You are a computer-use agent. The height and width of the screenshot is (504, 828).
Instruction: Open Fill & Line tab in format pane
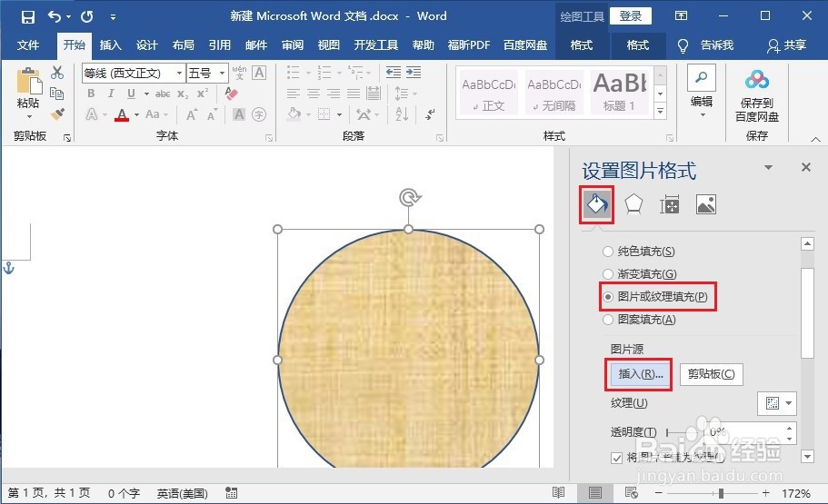point(597,204)
